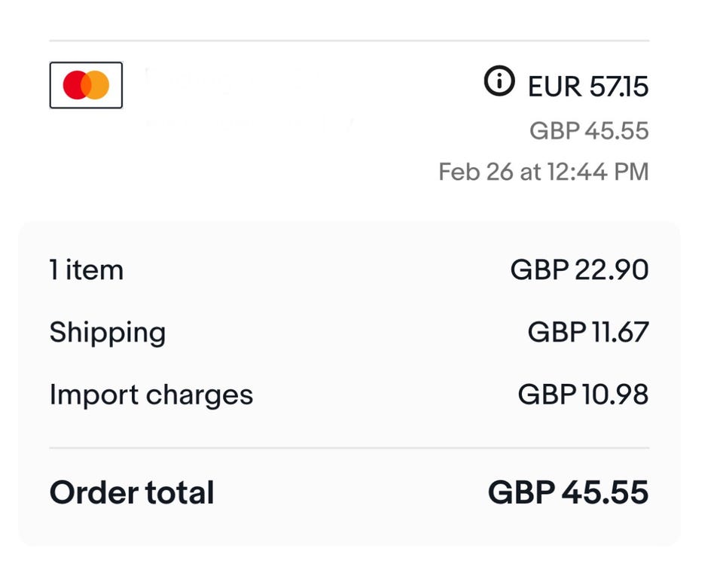Screen dimensions: 723x588
Task: Click the info icon beside EUR 57.15
Action: coord(499,81)
